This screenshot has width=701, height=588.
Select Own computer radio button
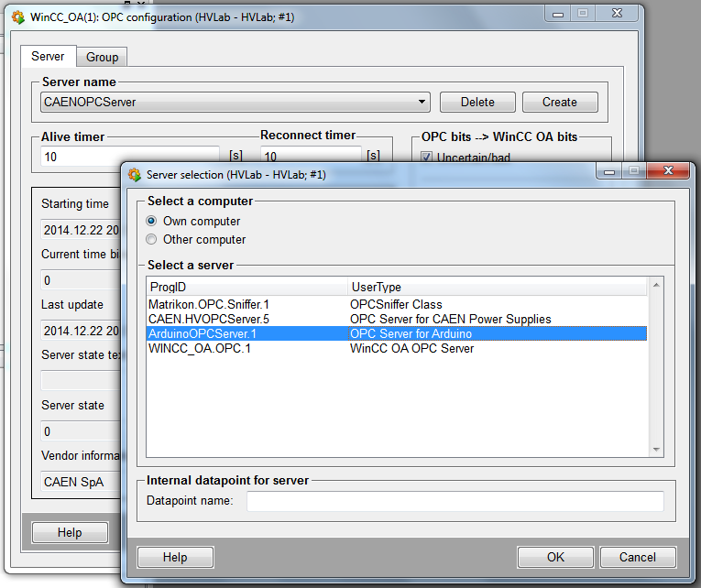151,221
